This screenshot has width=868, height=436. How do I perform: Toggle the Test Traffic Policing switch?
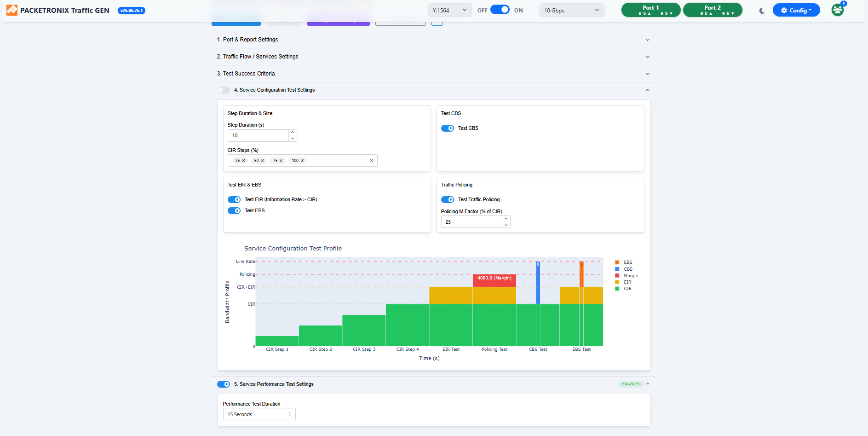point(448,200)
